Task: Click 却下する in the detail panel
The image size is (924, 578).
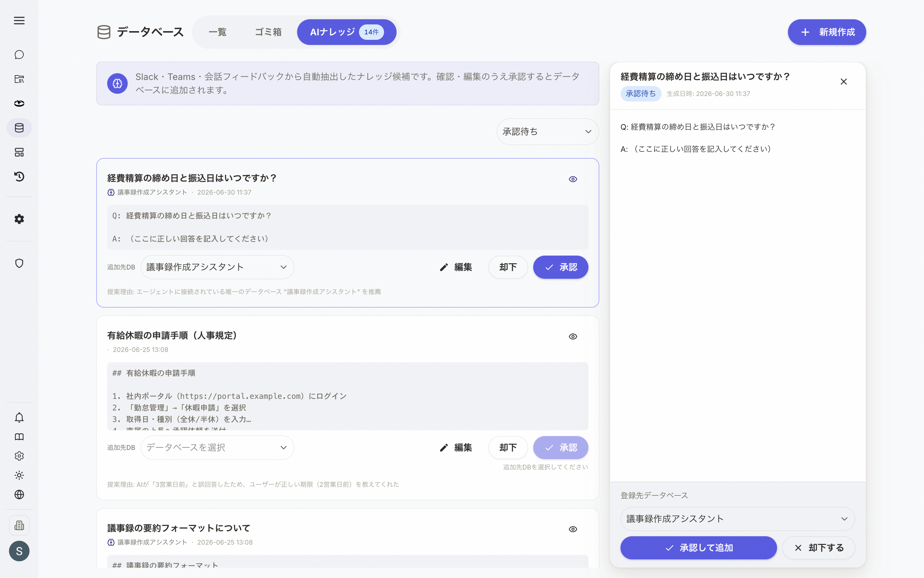Action: (819, 548)
